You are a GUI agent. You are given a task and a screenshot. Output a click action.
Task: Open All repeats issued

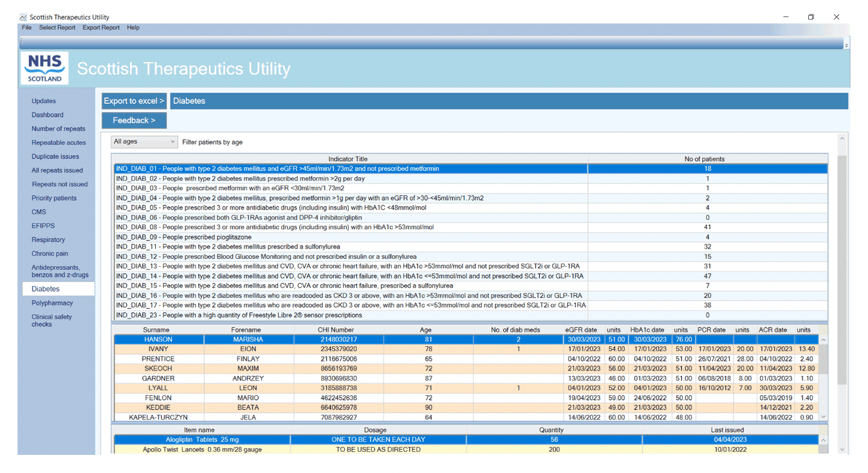click(x=57, y=170)
